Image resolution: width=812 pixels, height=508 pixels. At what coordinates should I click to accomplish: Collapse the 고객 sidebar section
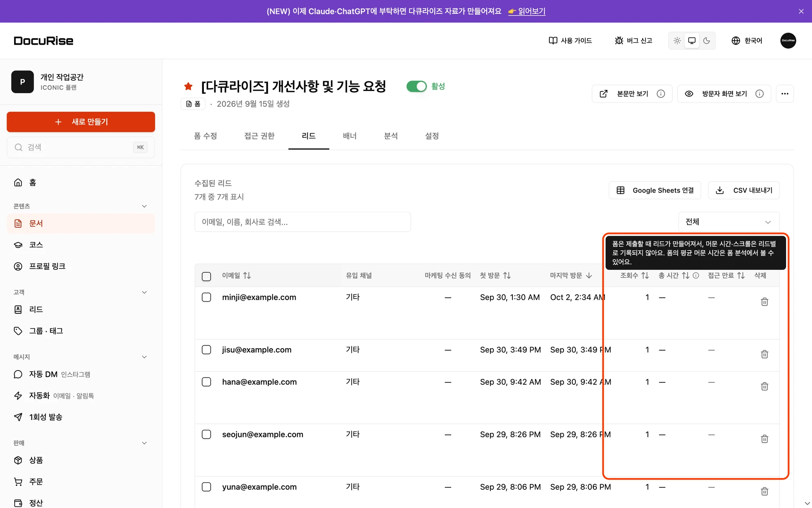(x=144, y=292)
